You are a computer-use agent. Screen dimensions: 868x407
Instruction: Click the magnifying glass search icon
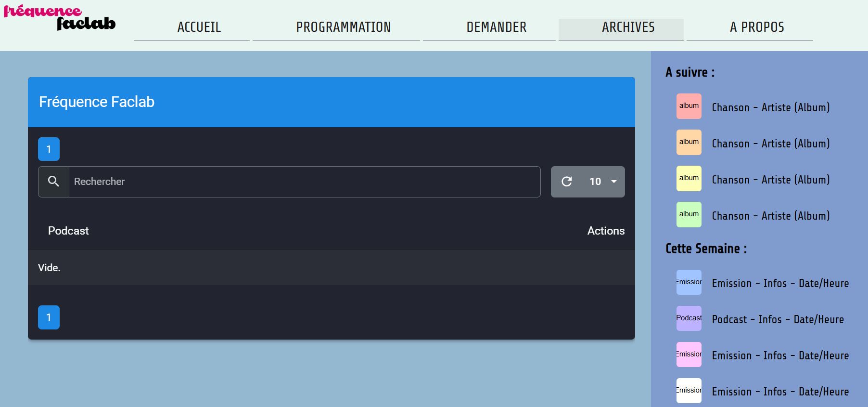point(53,182)
